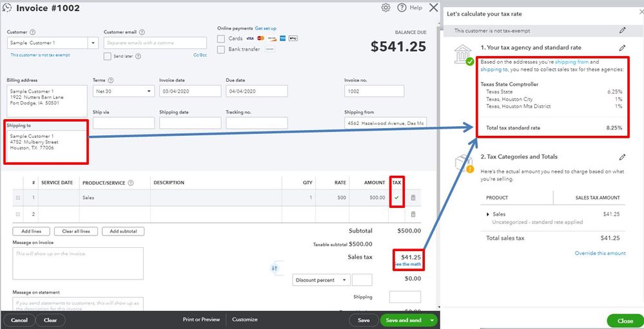Image resolution: width=644 pixels, height=329 pixels.
Task: Click Override this amount link
Action: (600, 253)
